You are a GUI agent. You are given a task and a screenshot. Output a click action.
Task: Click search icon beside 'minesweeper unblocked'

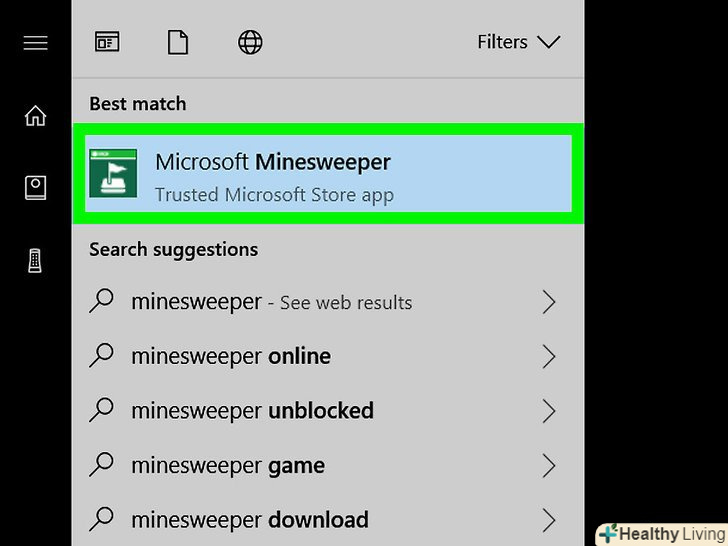pos(101,410)
